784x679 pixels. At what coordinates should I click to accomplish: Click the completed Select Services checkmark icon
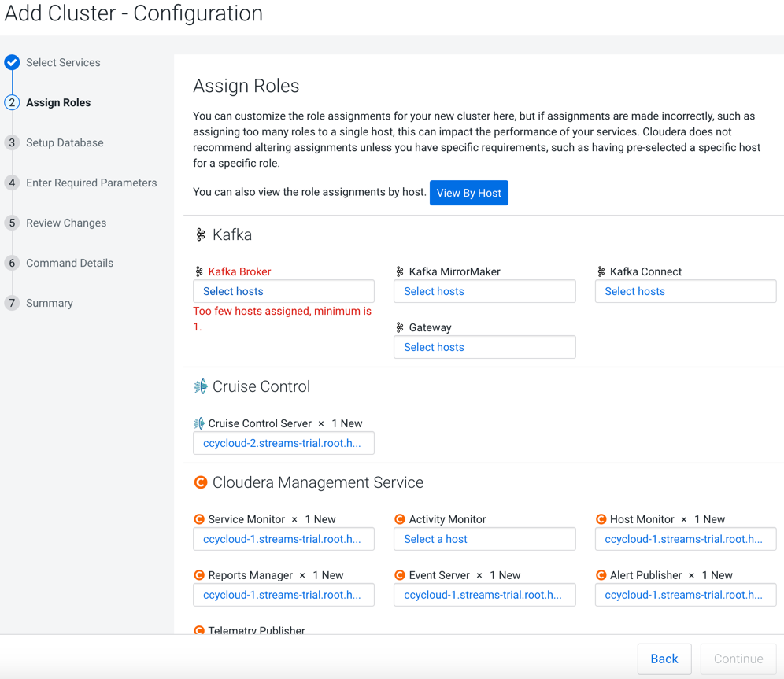click(x=12, y=63)
